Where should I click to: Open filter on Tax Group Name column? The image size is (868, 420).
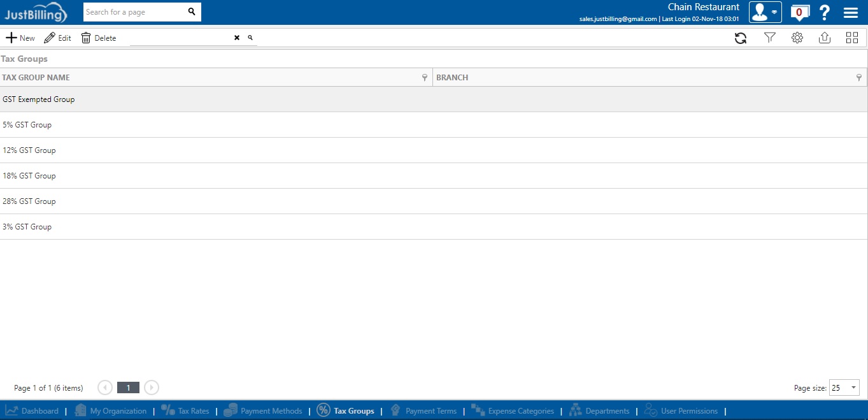pyautogui.click(x=425, y=78)
